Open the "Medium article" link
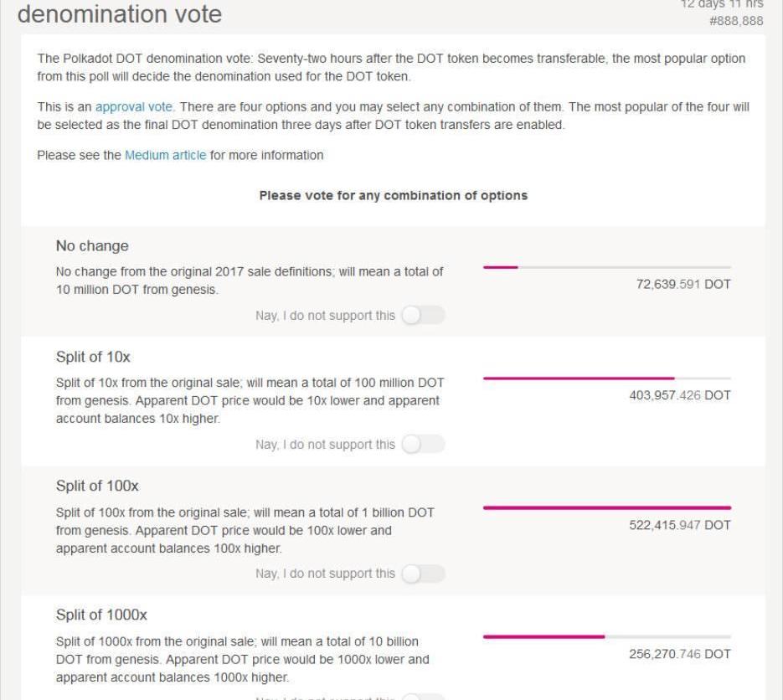Viewport: 783px width, 700px height. click(165, 155)
